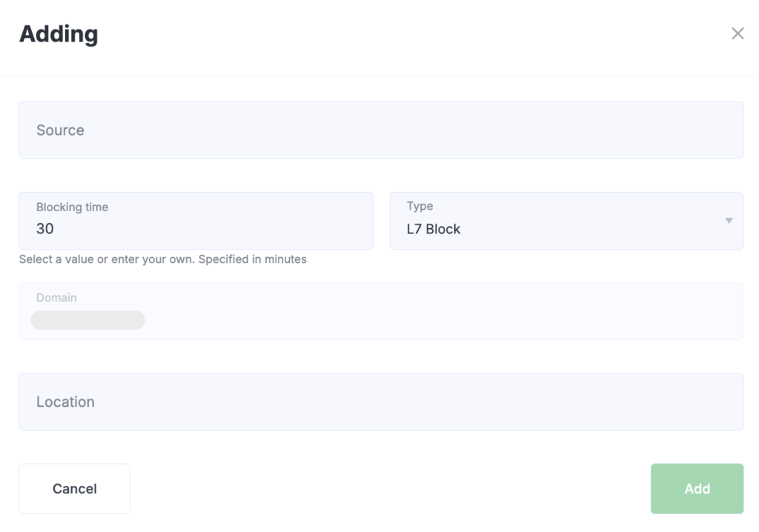
Task: Click the Type field label
Action: coord(420,206)
